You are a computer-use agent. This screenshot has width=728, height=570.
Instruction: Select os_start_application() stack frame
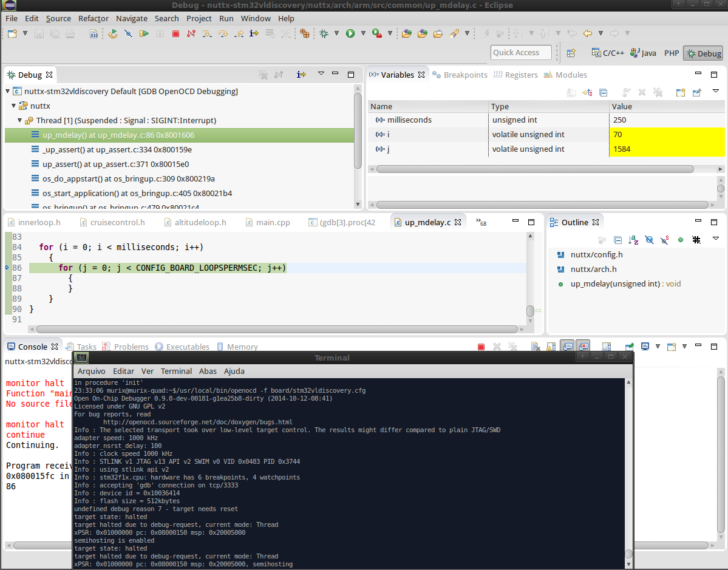[x=137, y=193]
